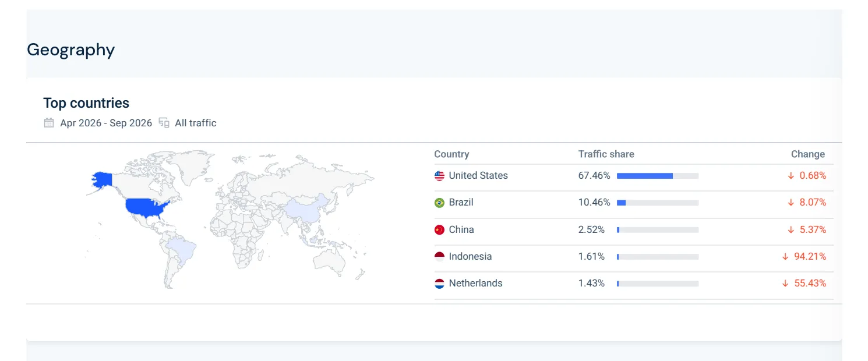The height and width of the screenshot is (361, 868).
Task: Click the calendar icon beside the date range
Action: (x=49, y=123)
